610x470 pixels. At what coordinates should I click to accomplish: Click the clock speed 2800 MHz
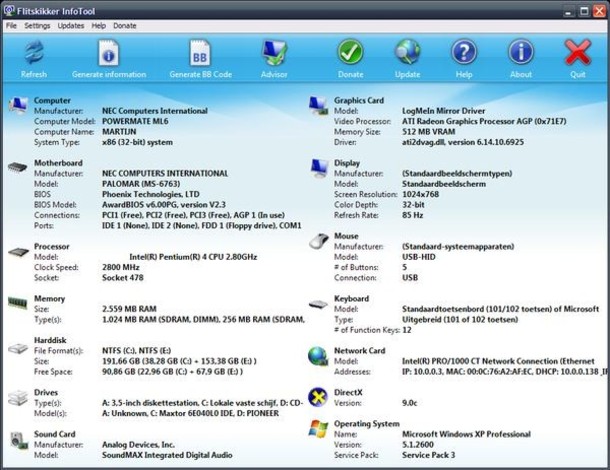pyautogui.click(x=121, y=267)
